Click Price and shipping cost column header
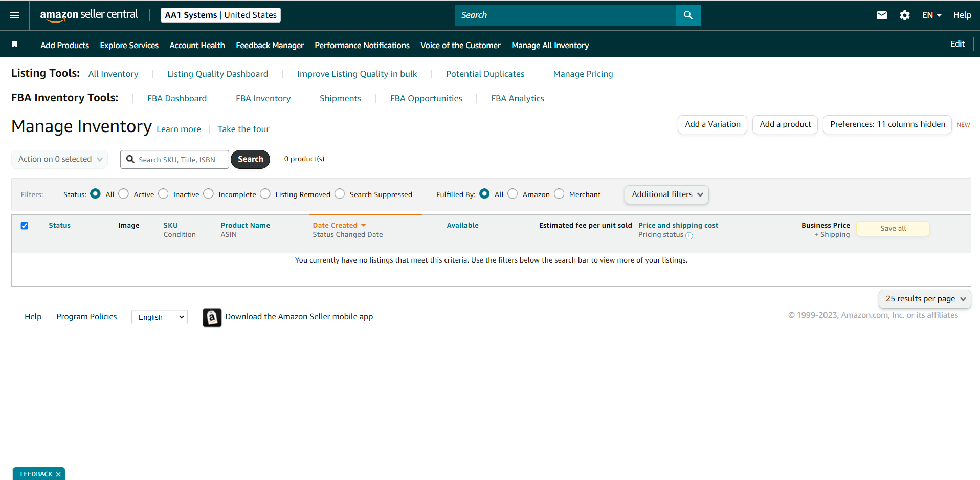 pos(678,225)
